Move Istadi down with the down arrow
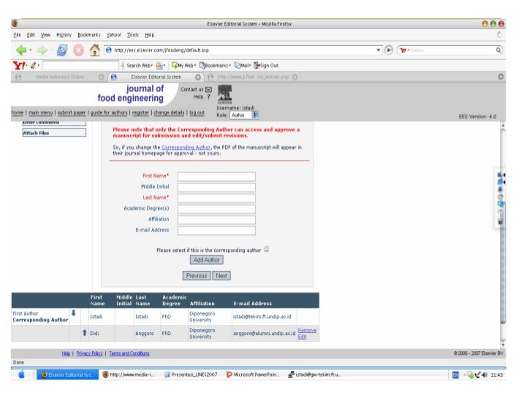The image size is (532, 411). coord(74,312)
